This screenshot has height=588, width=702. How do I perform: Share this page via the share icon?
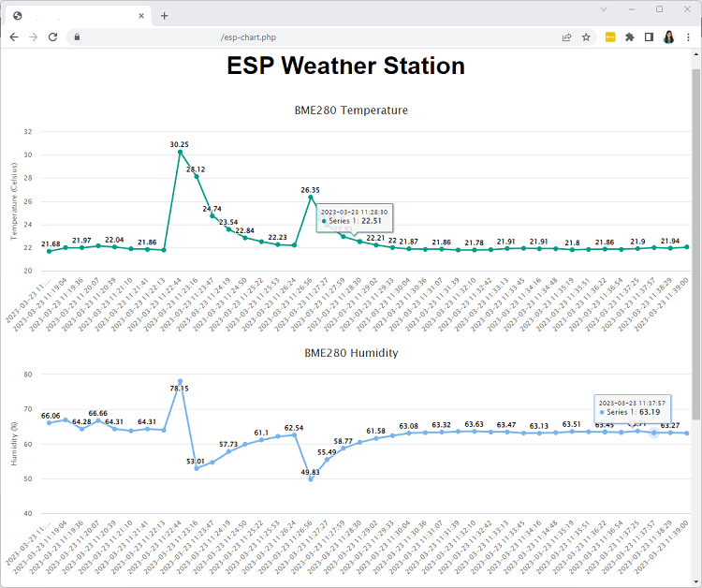pyautogui.click(x=566, y=37)
